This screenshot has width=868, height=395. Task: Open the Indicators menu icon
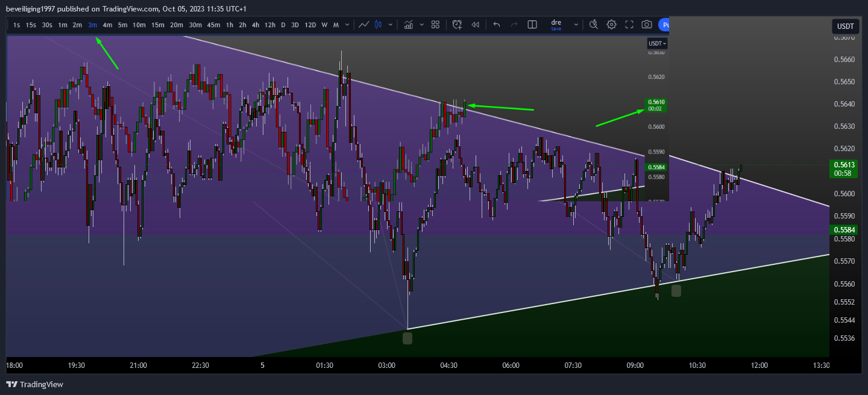pyautogui.click(x=409, y=25)
